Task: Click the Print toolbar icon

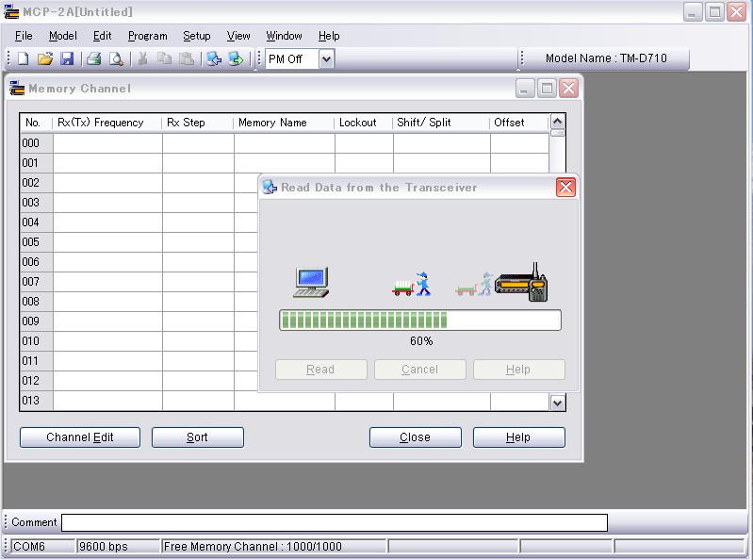Action: pyautogui.click(x=93, y=58)
